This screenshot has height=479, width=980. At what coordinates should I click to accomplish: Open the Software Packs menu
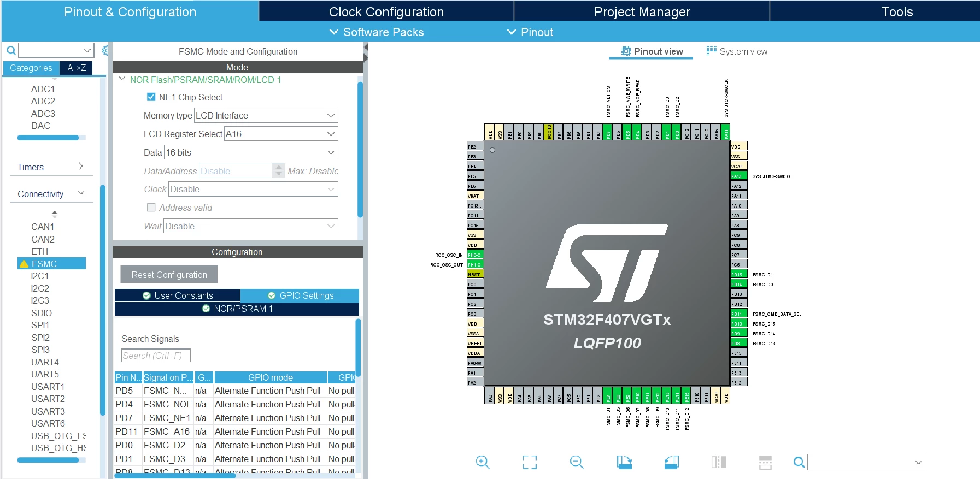coord(377,32)
